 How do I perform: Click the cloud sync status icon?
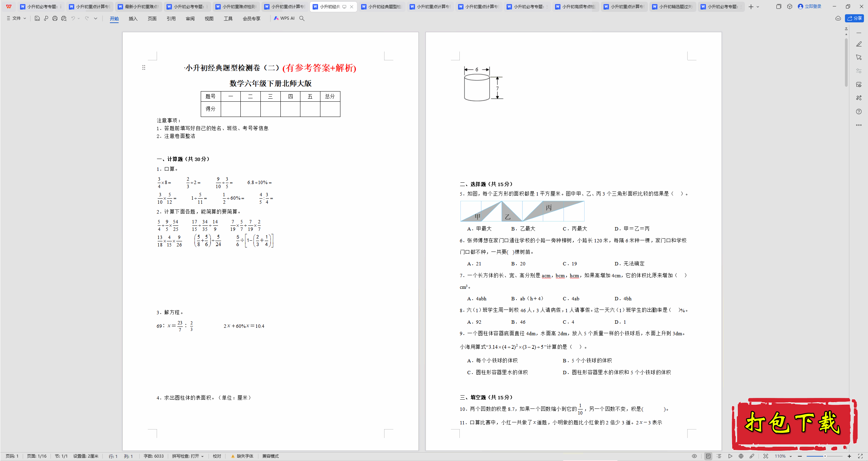(838, 18)
